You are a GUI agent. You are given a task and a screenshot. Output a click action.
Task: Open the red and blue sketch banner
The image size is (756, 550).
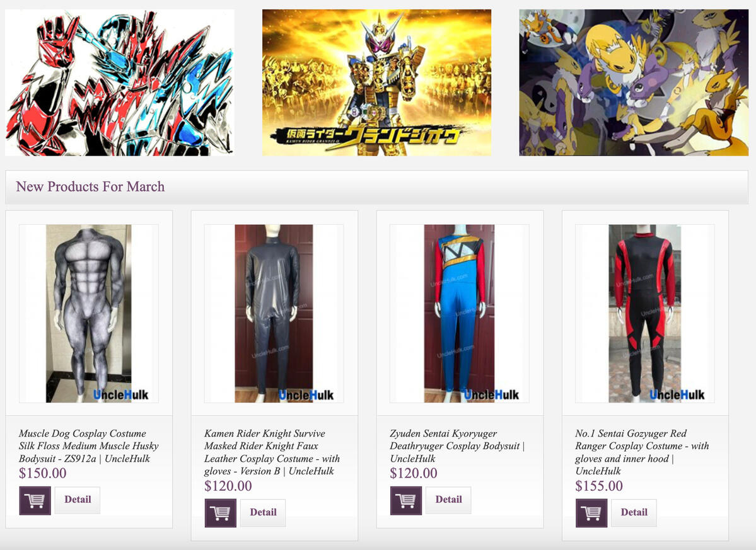coord(120,83)
